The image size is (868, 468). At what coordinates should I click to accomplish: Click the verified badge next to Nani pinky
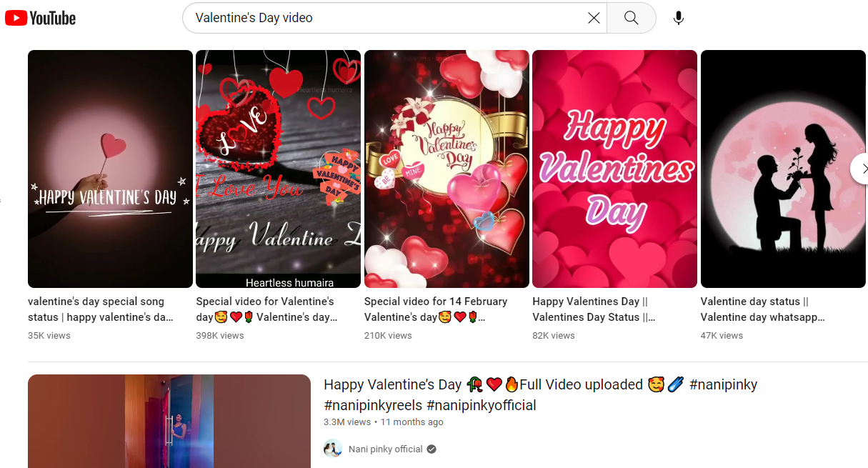[x=431, y=449]
